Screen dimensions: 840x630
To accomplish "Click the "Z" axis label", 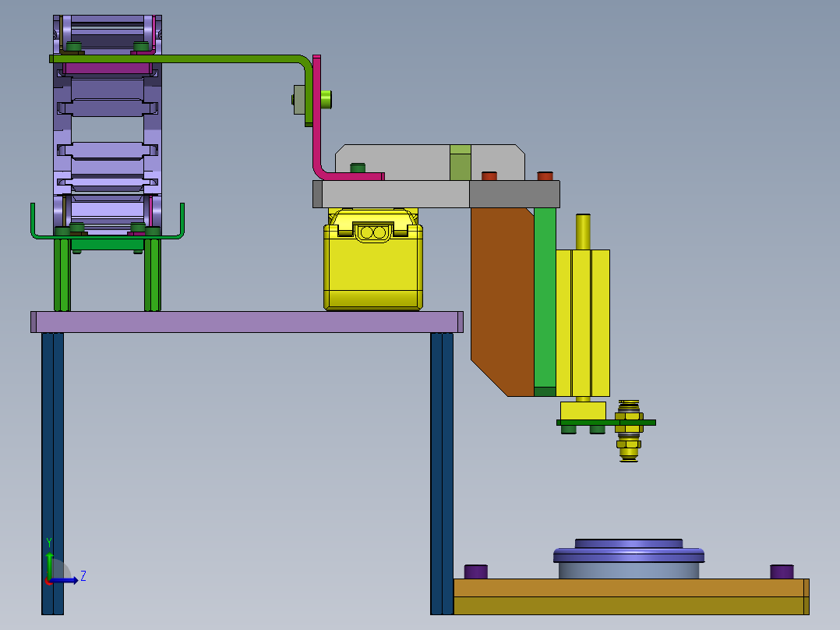I will pyautogui.click(x=83, y=576).
